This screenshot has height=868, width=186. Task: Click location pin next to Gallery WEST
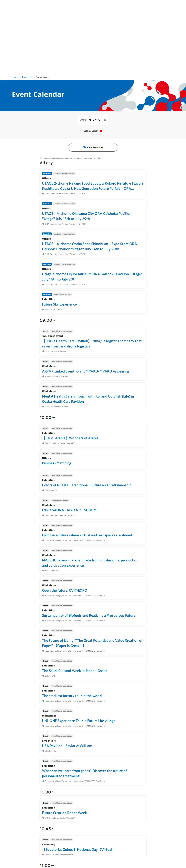(43, 490)
